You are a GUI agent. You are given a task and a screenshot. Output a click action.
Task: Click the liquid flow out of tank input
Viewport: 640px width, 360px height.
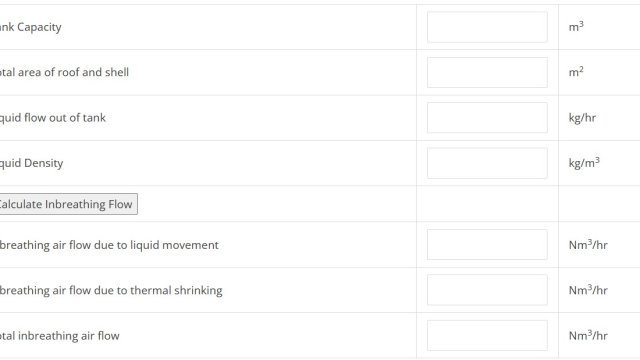(x=487, y=118)
